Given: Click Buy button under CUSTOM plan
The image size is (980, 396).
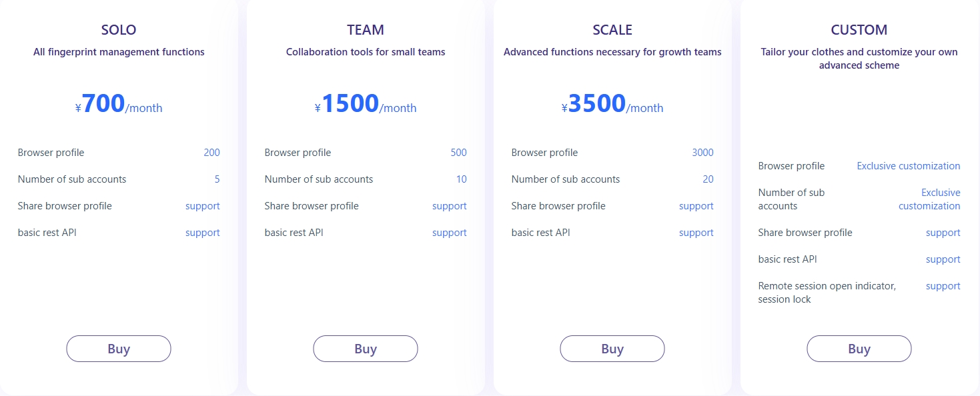Looking at the screenshot, I should 859,349.
